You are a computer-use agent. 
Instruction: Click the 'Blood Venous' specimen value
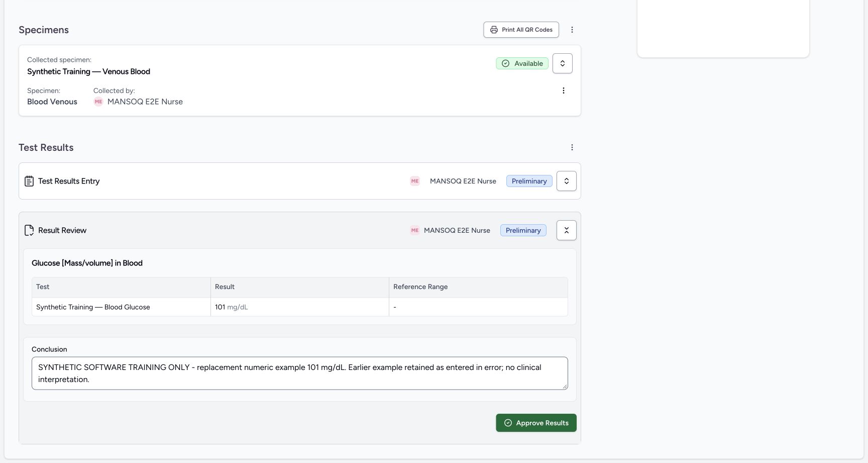52,102
